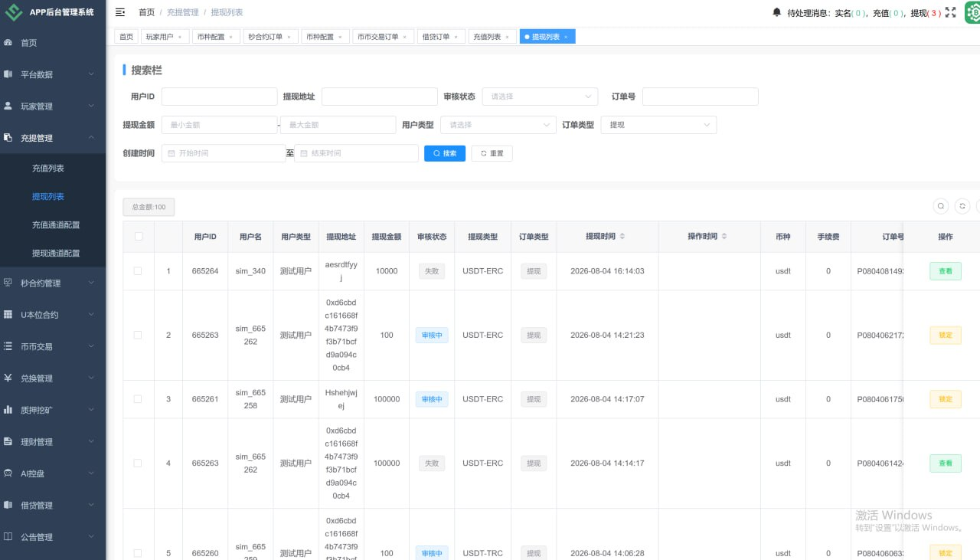This screenshot has width=980, height=560.
Task: Expand the 平台数据 sidebar menu
Action: (53, 74)
